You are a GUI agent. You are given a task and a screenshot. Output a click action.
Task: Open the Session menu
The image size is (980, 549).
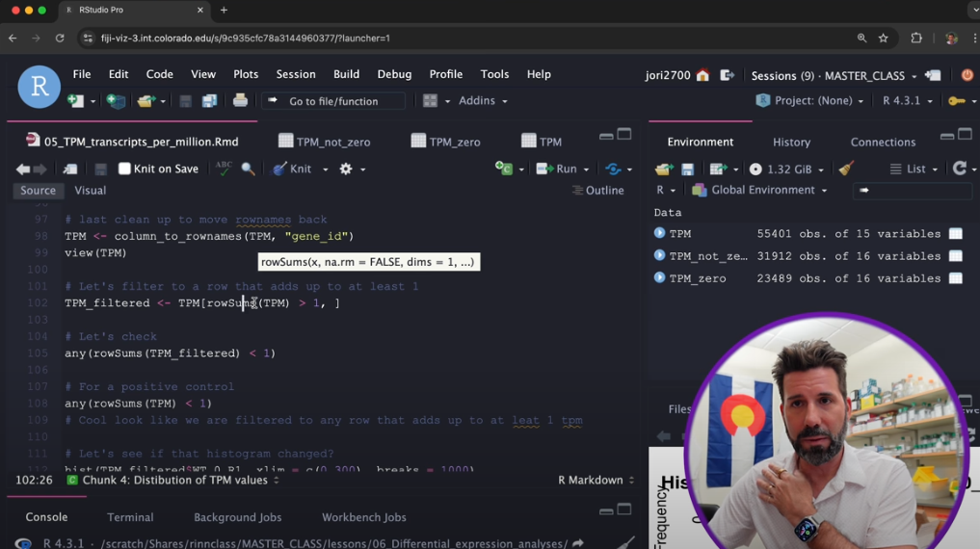296,74
